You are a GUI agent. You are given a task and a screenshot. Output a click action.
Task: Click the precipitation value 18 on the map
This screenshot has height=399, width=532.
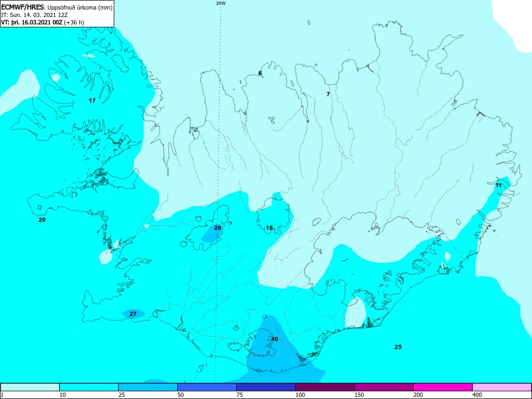269,228
